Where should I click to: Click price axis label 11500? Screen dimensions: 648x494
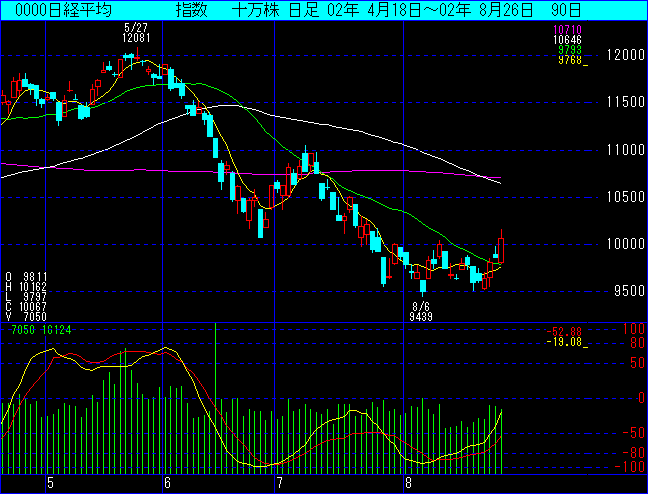tap(626, 102)
